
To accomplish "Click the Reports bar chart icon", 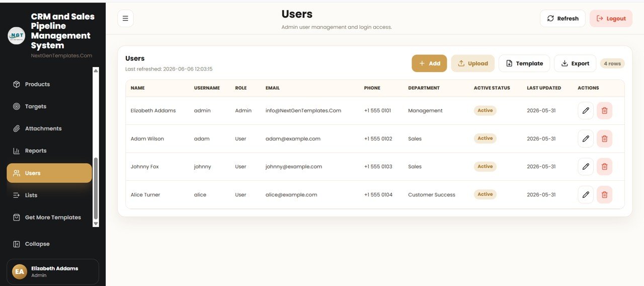I will coord(17,151).
